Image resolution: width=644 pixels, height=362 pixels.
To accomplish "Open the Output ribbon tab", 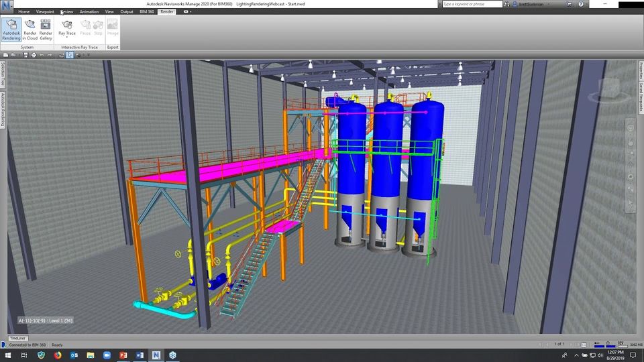I will pos(127,11).
